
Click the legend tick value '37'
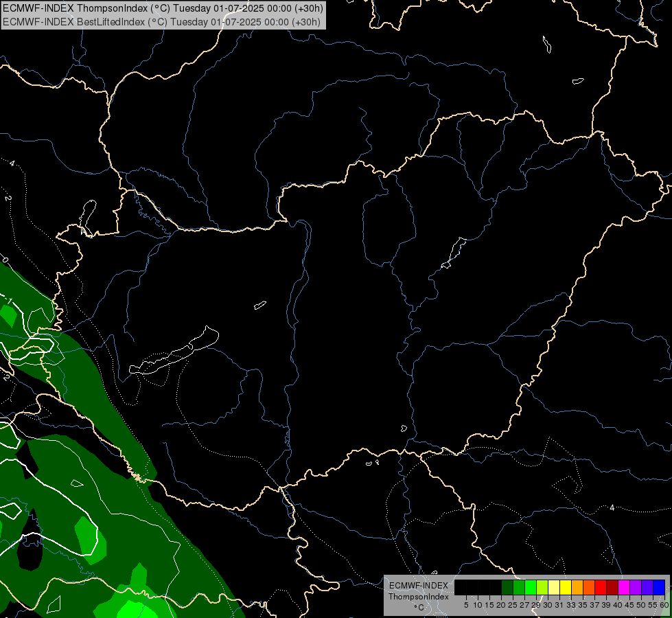pyautogui.click(x=595, y=605)
